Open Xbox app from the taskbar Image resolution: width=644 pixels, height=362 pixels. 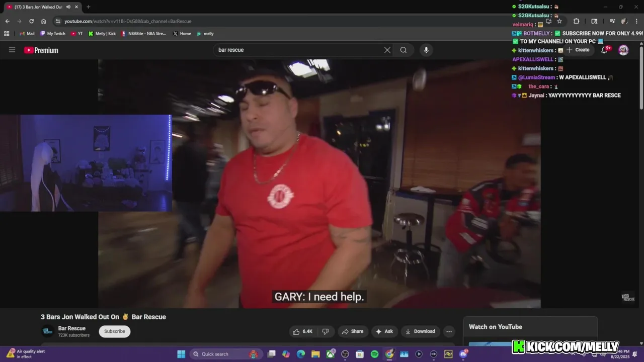(330, 354)
